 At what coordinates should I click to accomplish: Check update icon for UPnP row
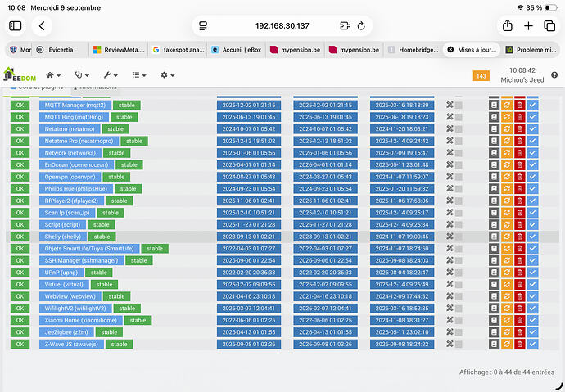pyautogui.click(x=532, y=273)
